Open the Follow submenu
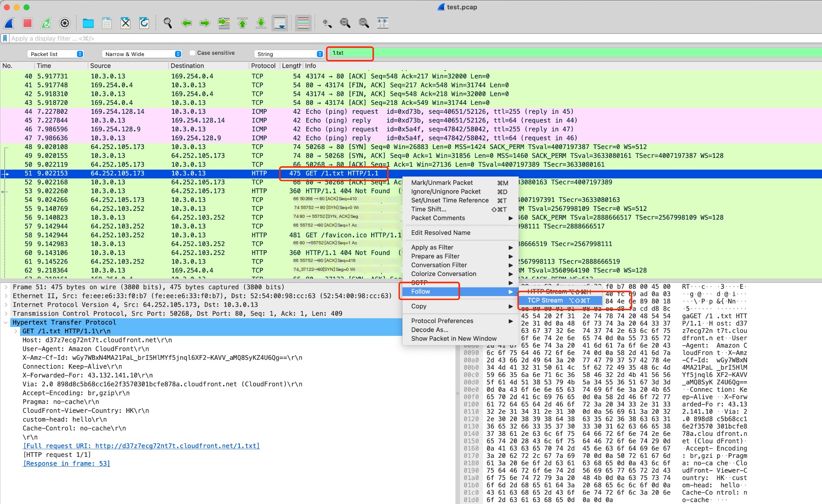The width and height of the screenshot is (822, 504). coord(460,292)
